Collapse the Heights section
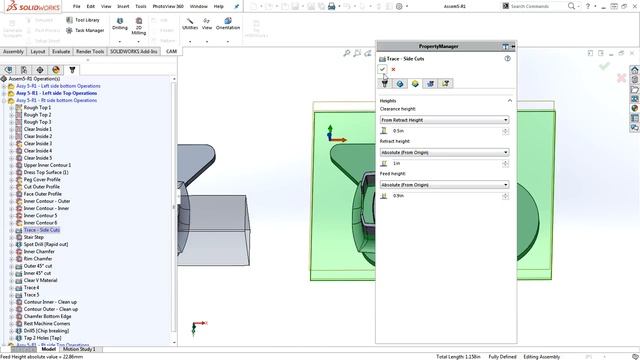 (510, 100)
